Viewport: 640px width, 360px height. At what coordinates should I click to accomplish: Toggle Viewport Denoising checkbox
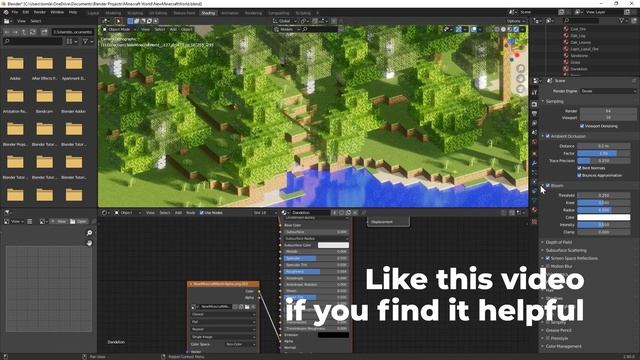pos(582,126)
